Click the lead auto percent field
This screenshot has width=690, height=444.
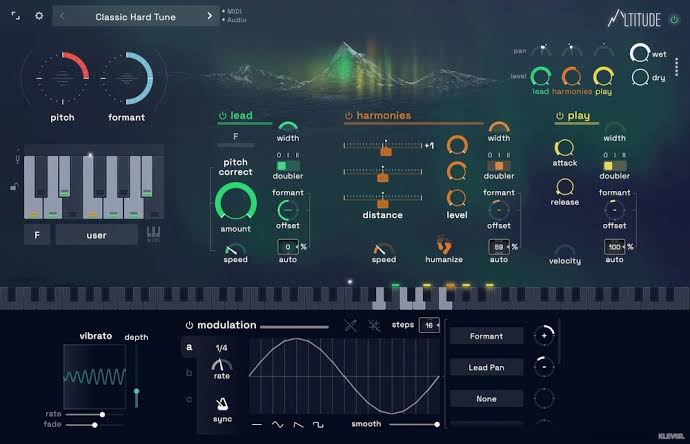pos(288,247)
